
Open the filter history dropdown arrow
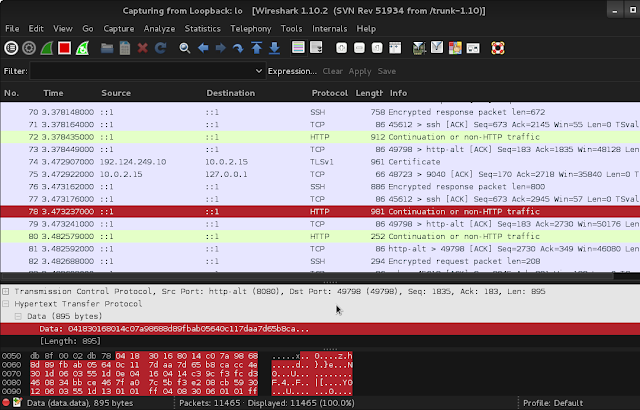coord(259,71)
